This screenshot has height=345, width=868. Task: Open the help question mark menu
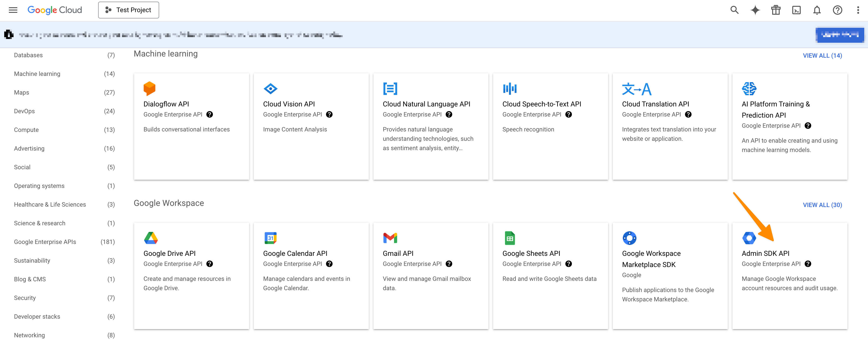pyautogui.click(x=837, y=10)
